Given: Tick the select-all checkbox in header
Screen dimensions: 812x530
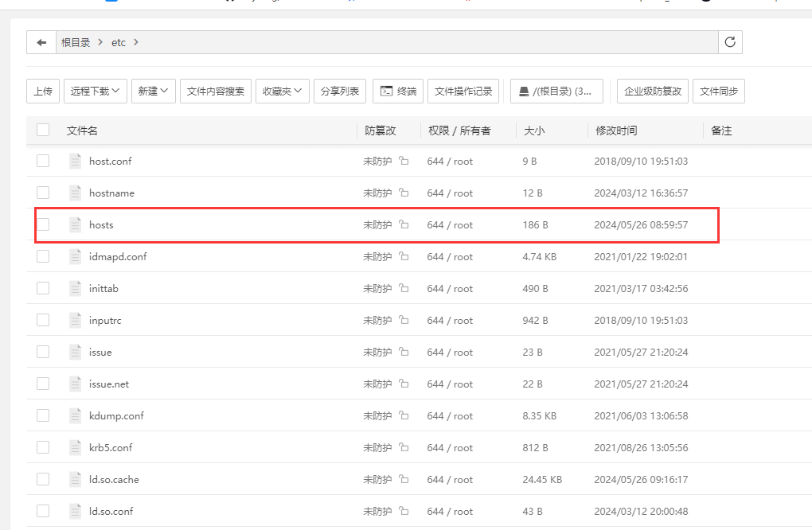Looking at the screenshot, I should [x=43, y=131].
